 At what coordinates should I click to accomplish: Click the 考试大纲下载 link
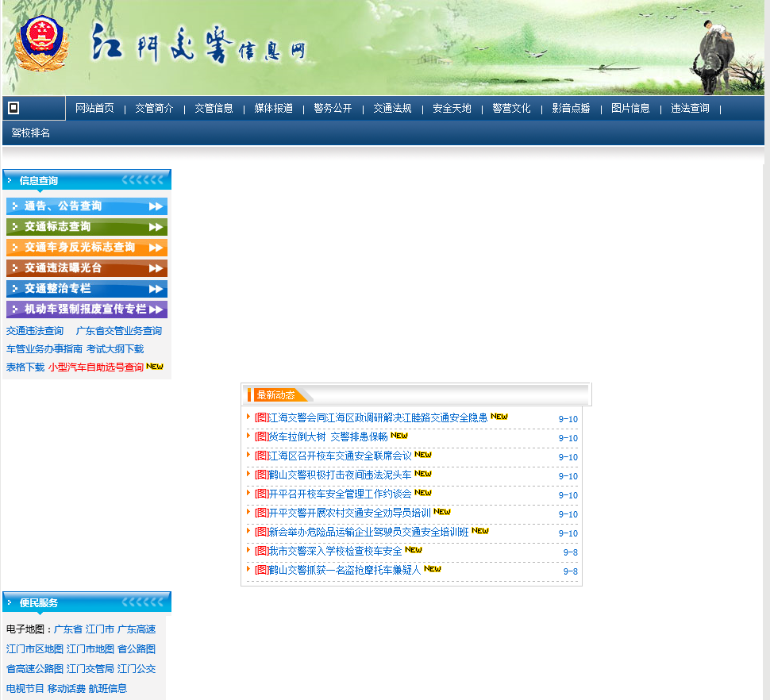coord(115,349)
